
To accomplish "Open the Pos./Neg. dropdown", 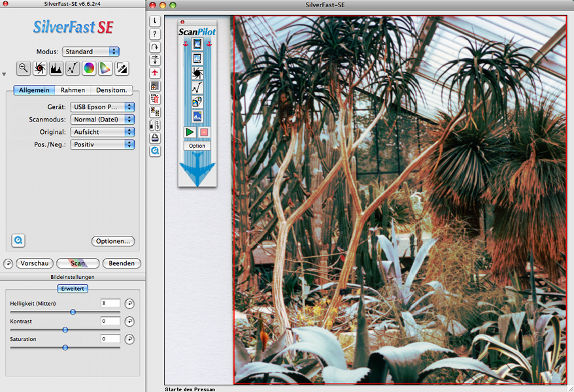I will coord(102,144).
